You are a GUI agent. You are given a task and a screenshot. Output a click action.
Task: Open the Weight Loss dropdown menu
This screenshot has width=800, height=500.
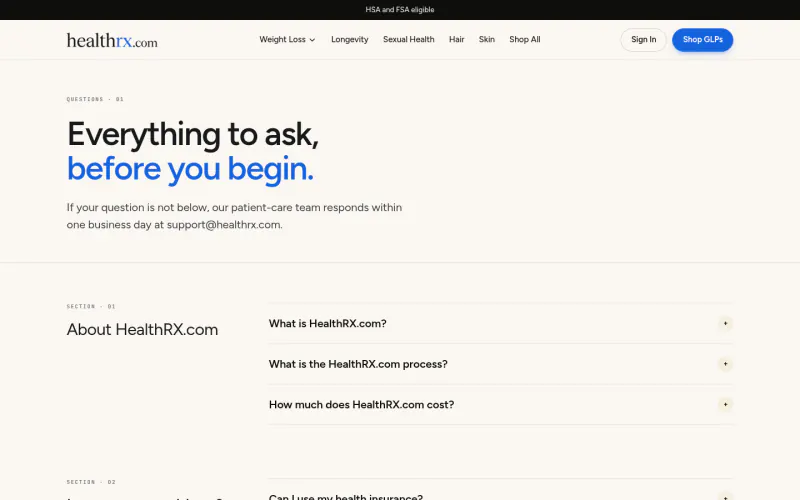pyautogui.click(x=287, y=39)
